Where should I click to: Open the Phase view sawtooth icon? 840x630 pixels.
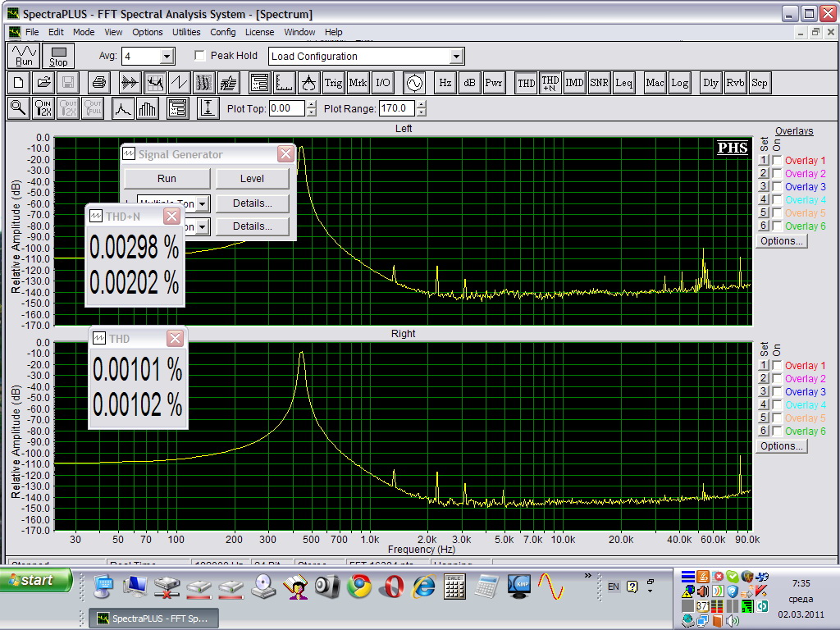point(179,83)
